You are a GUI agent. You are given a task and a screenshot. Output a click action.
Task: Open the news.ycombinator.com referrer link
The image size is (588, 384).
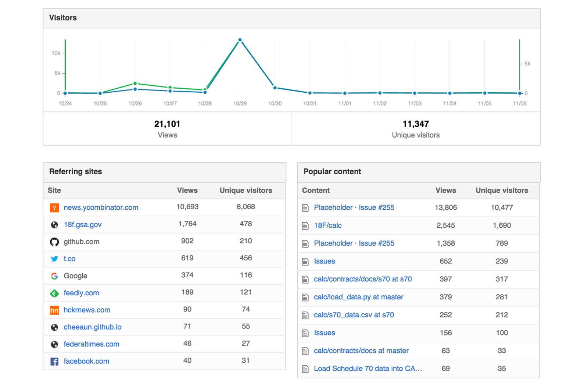[101, 207]
